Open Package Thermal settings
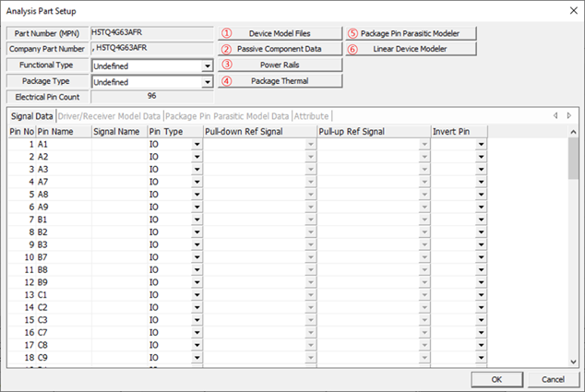The image size is (585, 392). 280,81
